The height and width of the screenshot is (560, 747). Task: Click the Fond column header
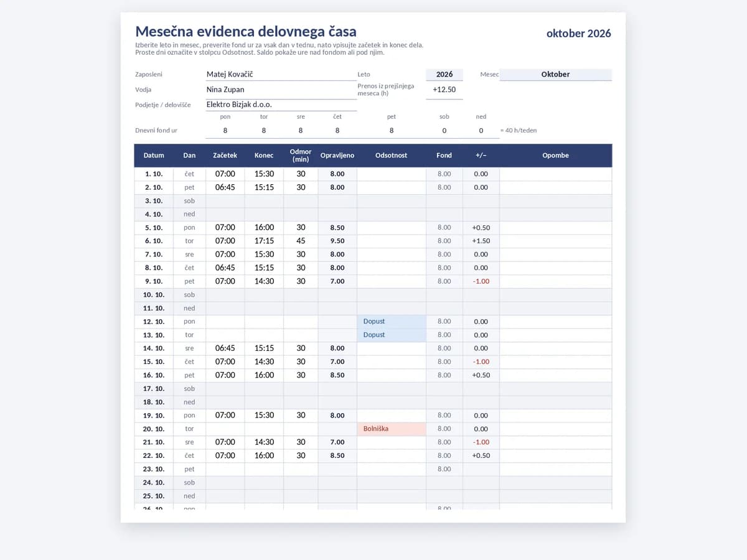tap(444, 156)
